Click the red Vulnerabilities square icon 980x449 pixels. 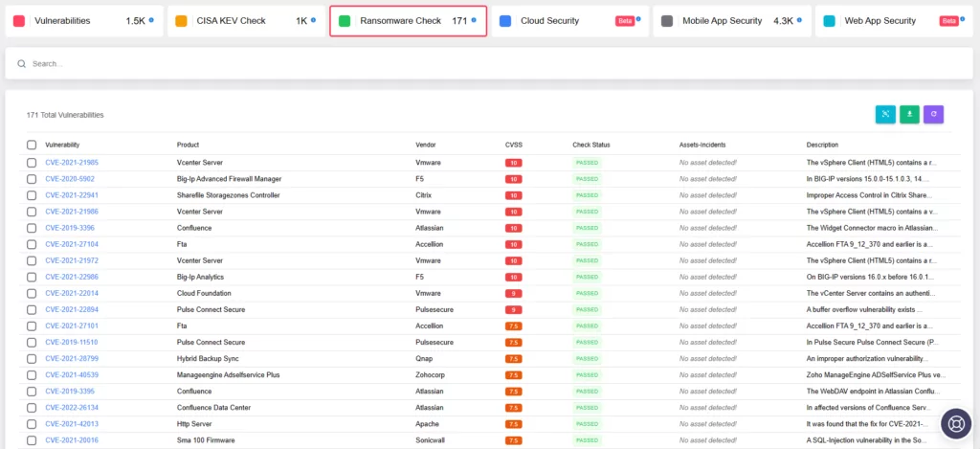click(x=19, y=21)
